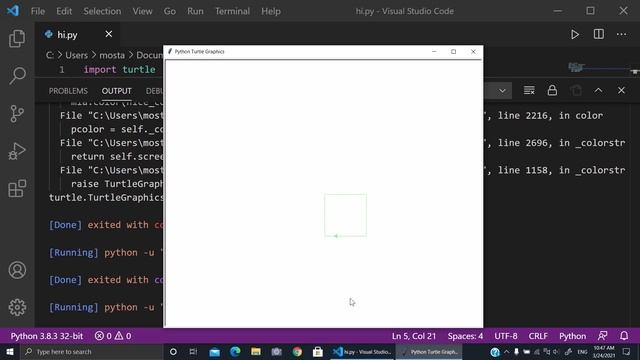The height and width of the screenshot is (360, 640).
Task: Open the Mail app from taskbar
Action: tap(214, 351)
